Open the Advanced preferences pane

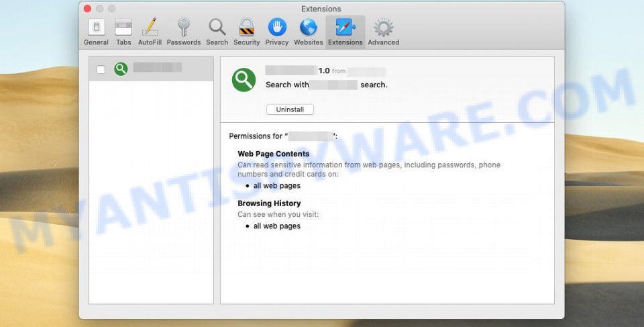383,32
